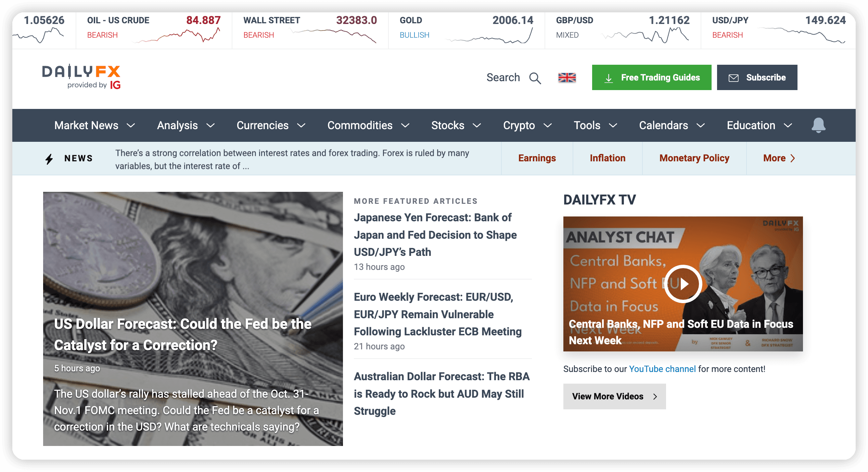Image resolution: width=868 pixels, height=472 pixels.
Task: Open the GBP/USD ticker
Action: 623,30
